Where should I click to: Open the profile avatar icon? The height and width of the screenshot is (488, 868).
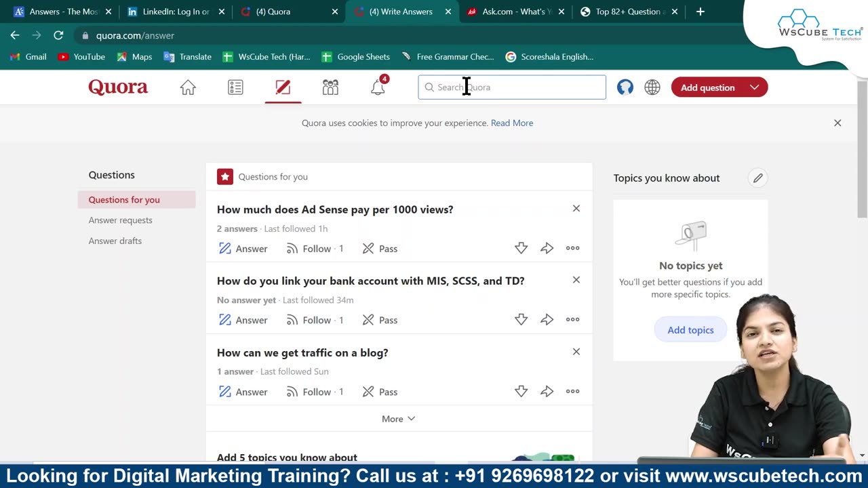point(625,87)
